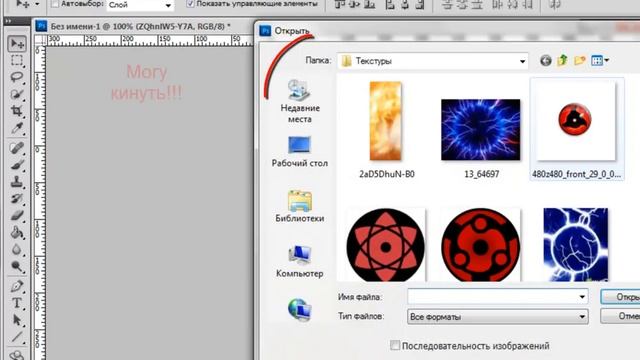640x360 pixels.
Task: Select the Clone Stamp tool
Action: 17,182
